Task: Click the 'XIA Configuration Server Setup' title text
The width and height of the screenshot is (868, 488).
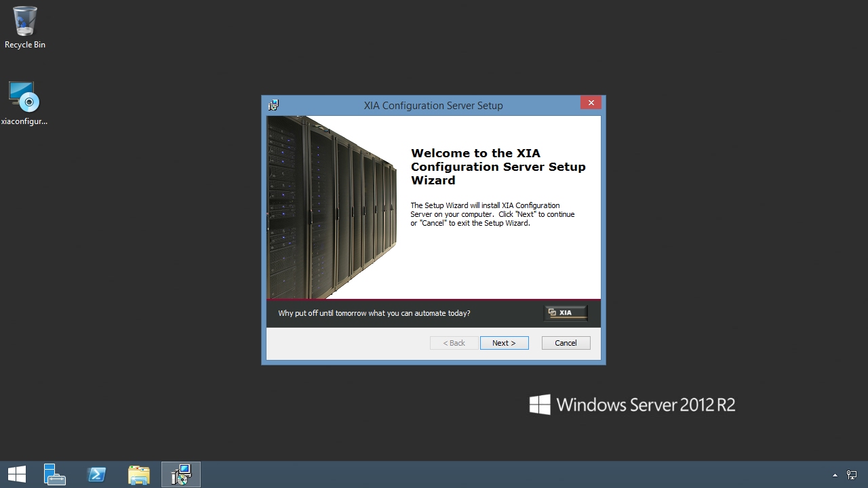Action: tap(433, 105)
